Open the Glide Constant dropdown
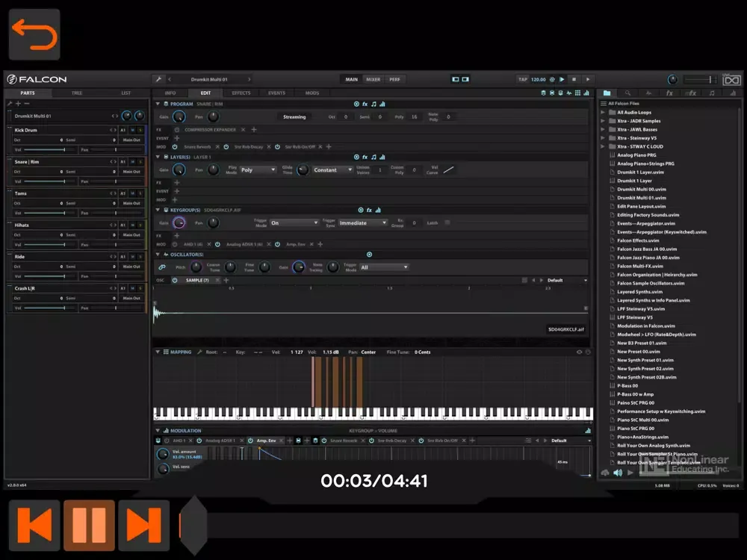The image size is (747, 560). 332,170
